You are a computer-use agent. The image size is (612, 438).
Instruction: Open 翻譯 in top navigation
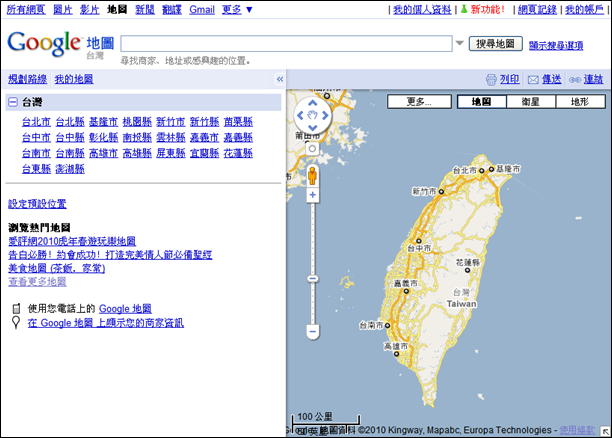[x=172, y=9]
